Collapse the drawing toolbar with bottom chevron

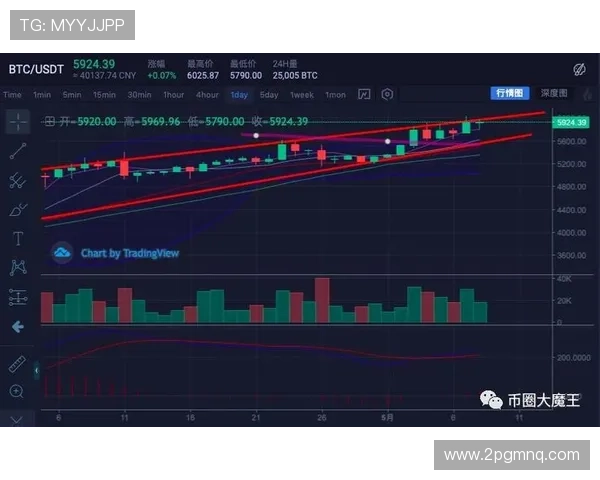pos(16,421)
